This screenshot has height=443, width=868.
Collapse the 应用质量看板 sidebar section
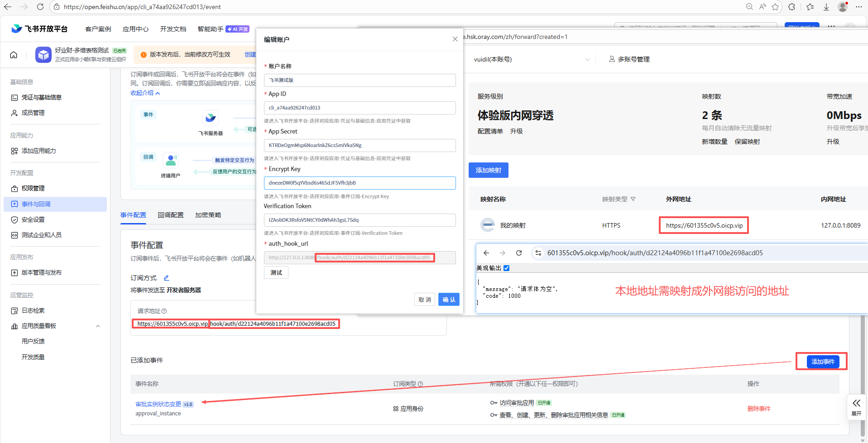point(98,326)
